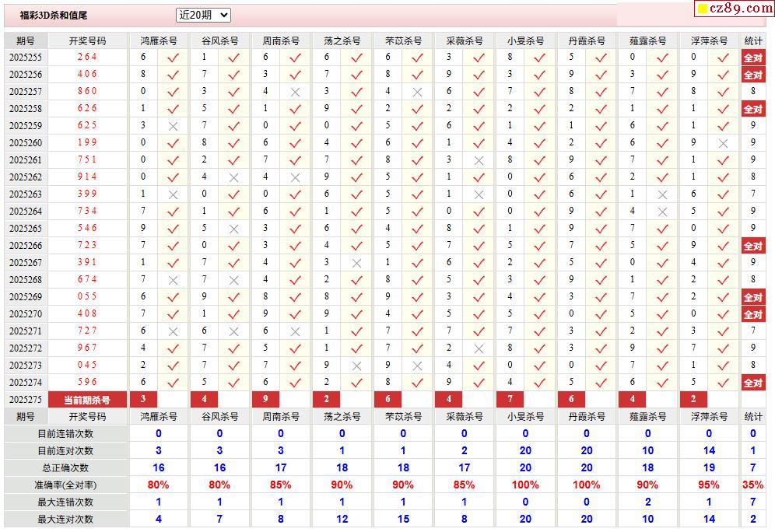Click the 福彩3D杀和值尾 page title
Image resolution: width=775 pixels, height=532 pixels.
click(x=54, y=16)
